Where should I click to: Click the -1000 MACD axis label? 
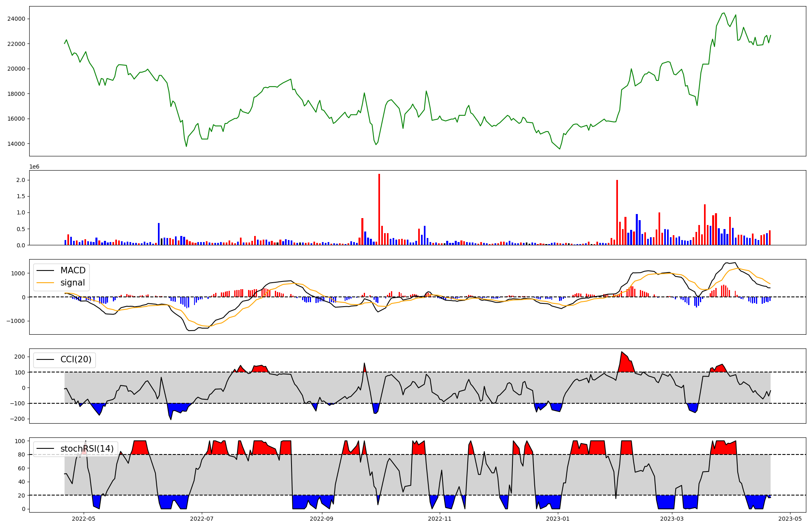click(15, 321)
